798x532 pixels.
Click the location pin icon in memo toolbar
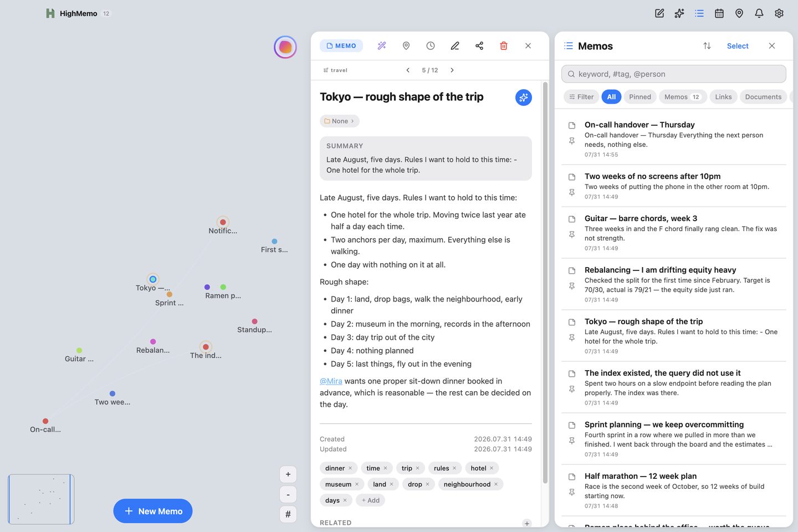[x=406, y=46]
